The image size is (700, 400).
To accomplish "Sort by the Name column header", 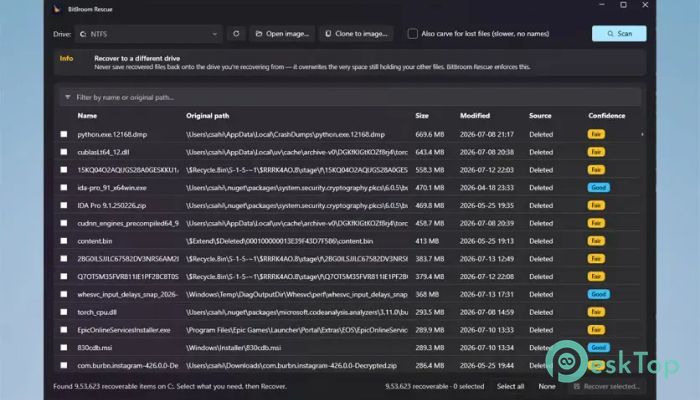I will tap(87, 116).
